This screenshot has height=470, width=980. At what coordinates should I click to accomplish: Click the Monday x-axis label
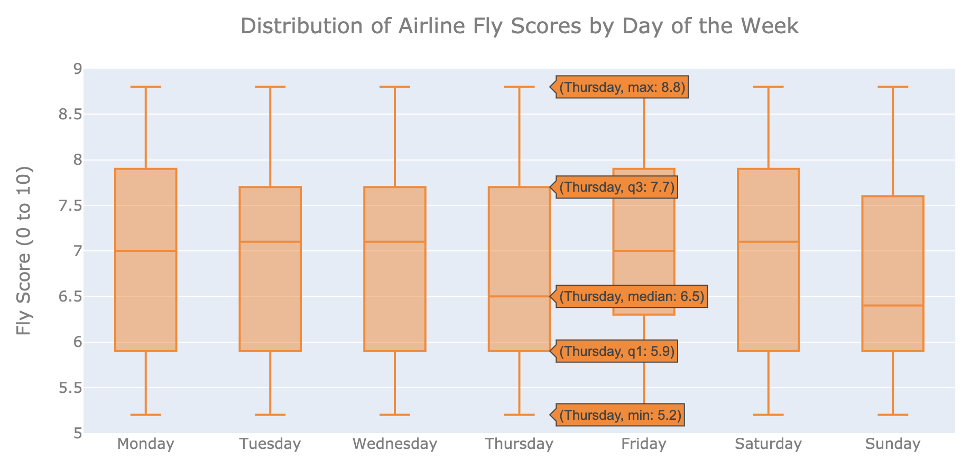(145, 444)
